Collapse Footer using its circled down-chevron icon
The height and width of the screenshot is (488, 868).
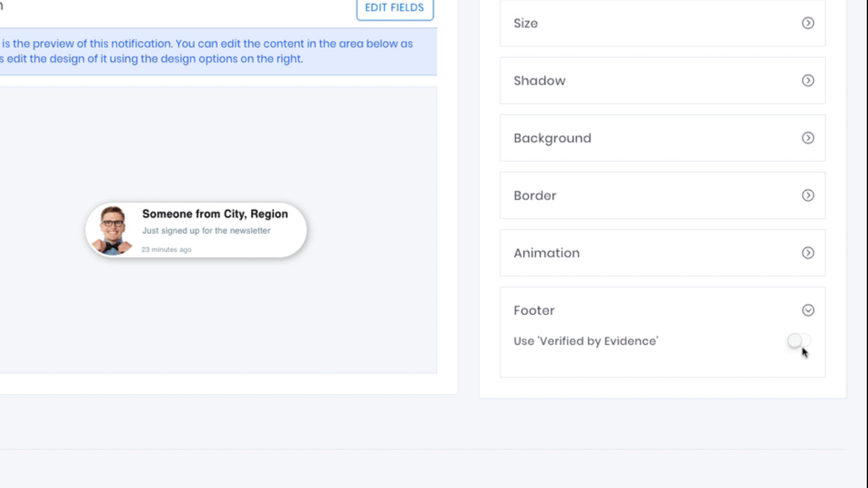tap(807, 311)
